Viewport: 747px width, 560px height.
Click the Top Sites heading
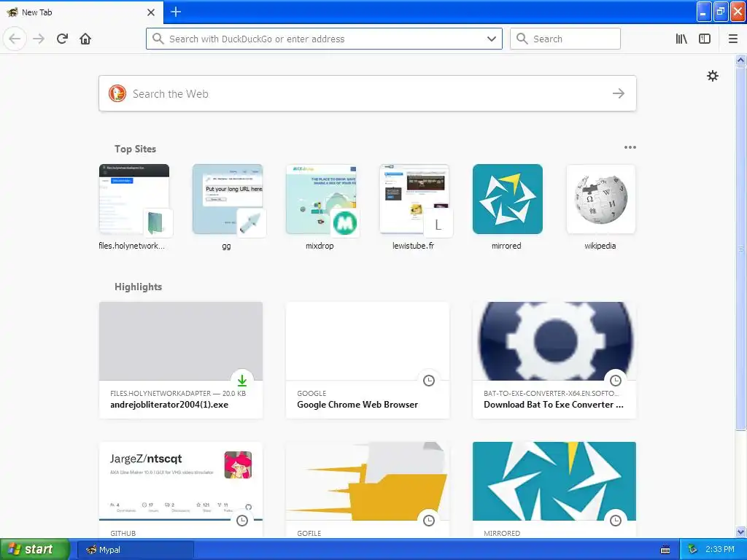click(135, 149)
